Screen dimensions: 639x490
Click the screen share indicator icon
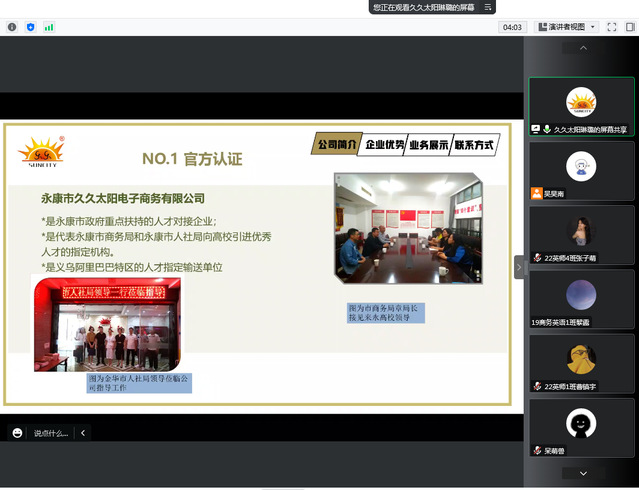tap(535, 129)
